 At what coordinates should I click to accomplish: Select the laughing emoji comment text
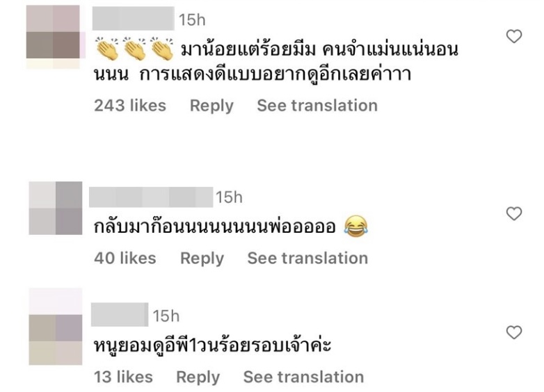(231, 227)
